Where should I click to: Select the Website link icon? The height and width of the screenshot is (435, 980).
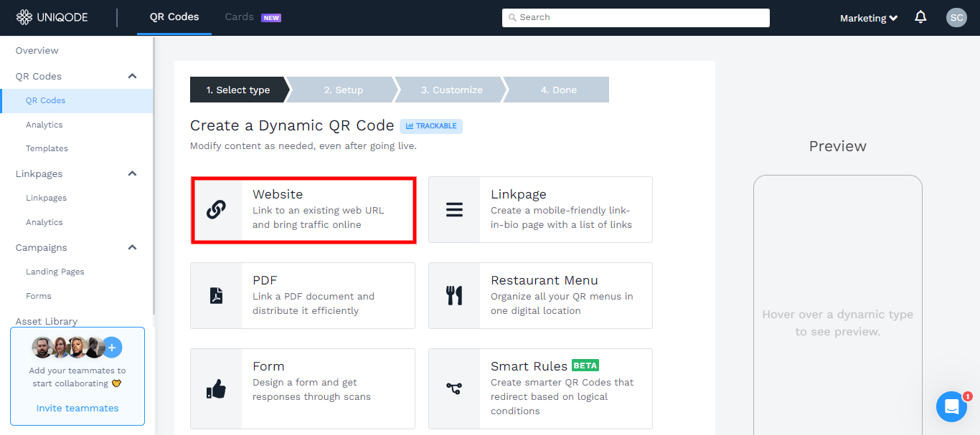point(217,209)
